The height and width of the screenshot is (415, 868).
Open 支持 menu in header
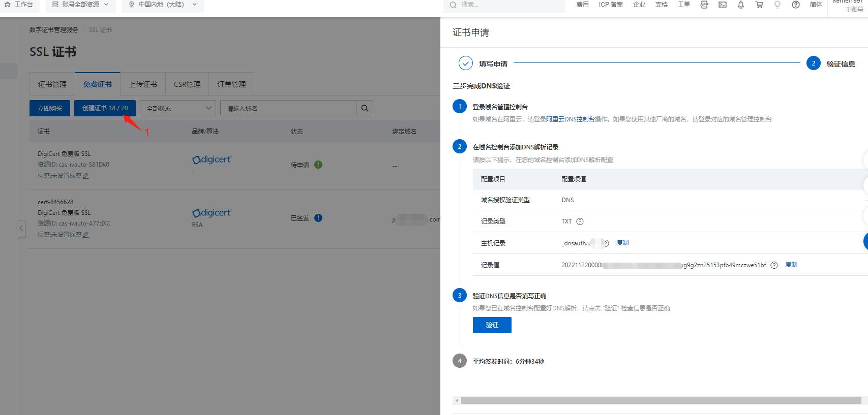pos(662,5)
